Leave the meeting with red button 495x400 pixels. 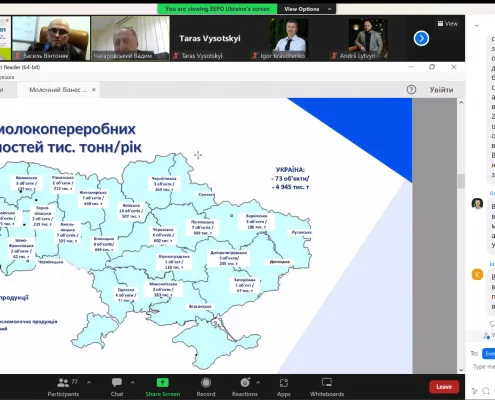(444, 387)
